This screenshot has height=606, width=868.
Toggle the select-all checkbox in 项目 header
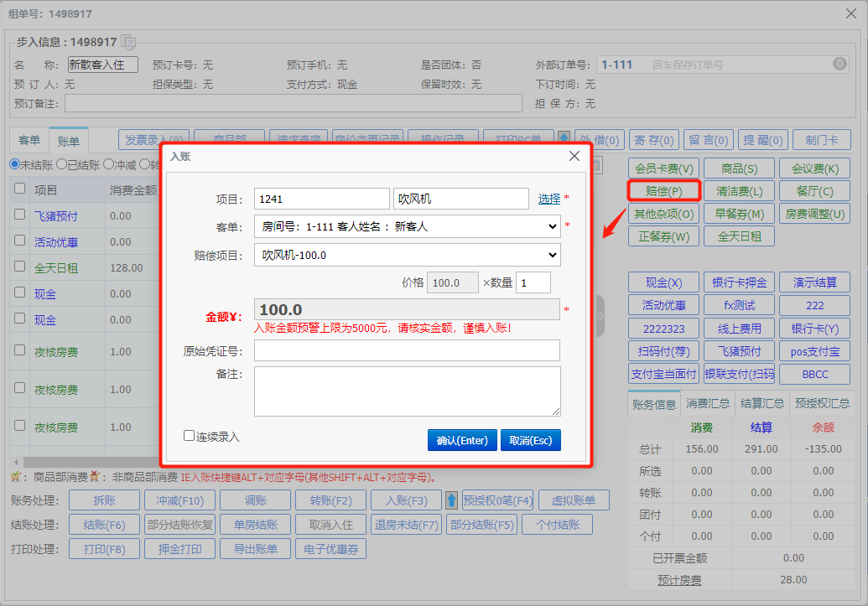[x=20, y=189]
